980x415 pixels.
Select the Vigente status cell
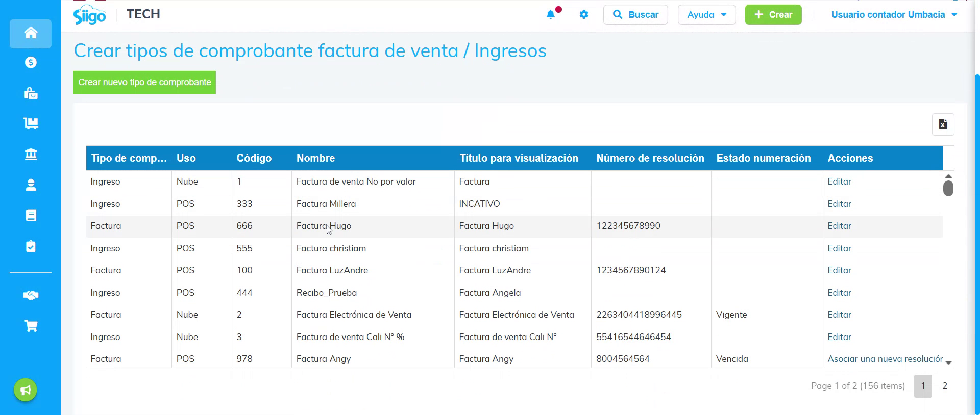(x=767, y=315)
